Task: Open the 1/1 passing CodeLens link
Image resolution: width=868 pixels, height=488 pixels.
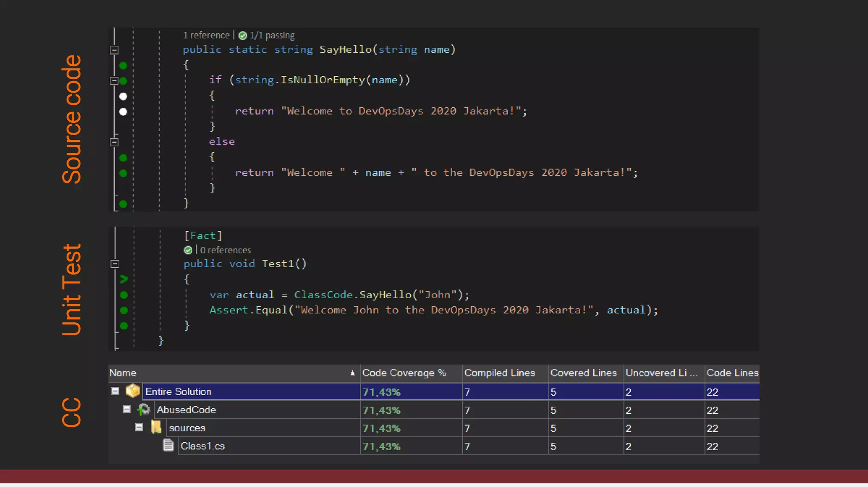Action: (272, 35)
